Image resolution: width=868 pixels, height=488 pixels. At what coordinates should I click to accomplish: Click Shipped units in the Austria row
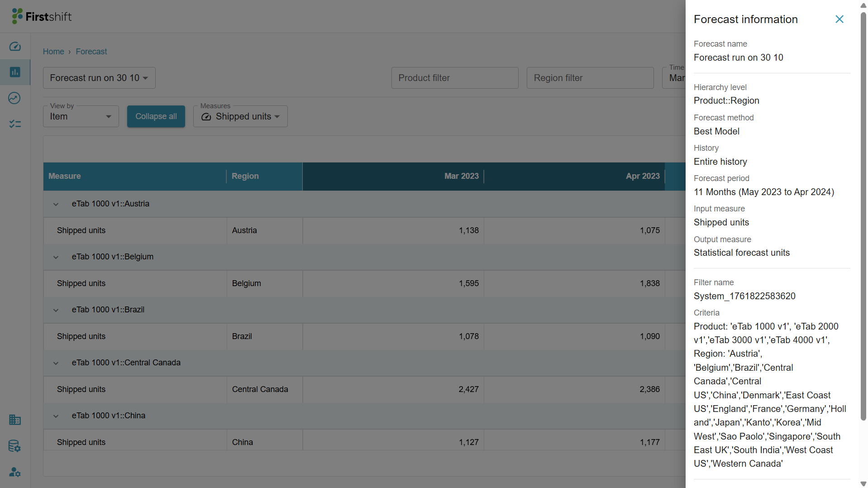click(81, 230)
